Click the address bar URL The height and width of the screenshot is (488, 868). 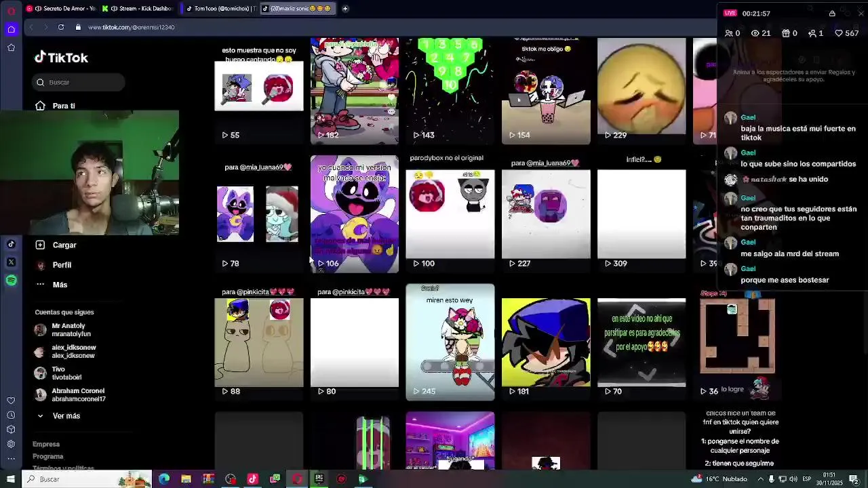click(x=132, y=27)
